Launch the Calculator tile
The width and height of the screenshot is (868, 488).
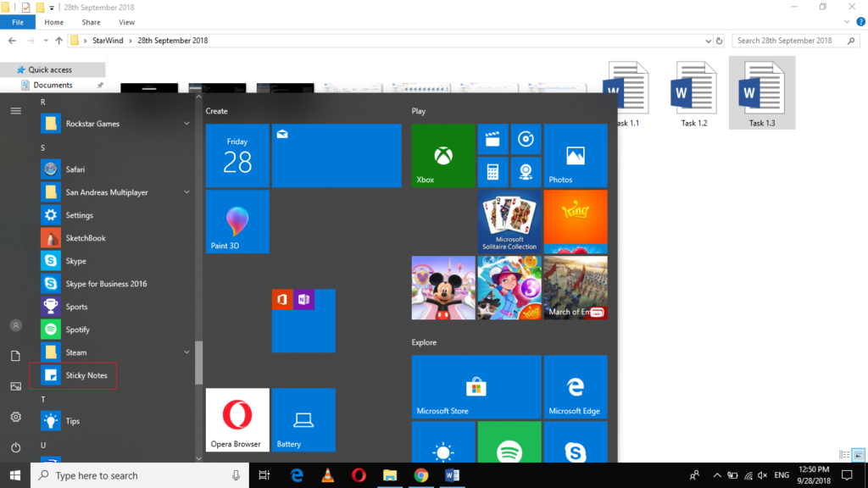pos(492,171)
